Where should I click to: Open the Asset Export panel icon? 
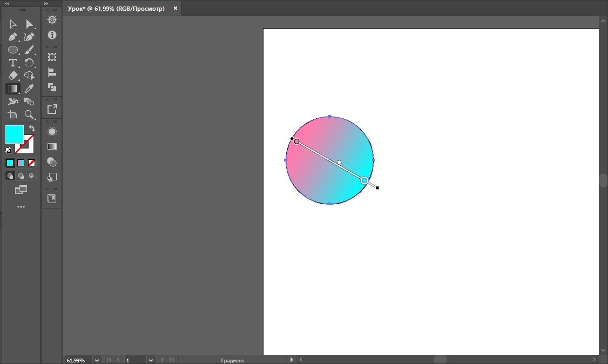tap(52, 109)
